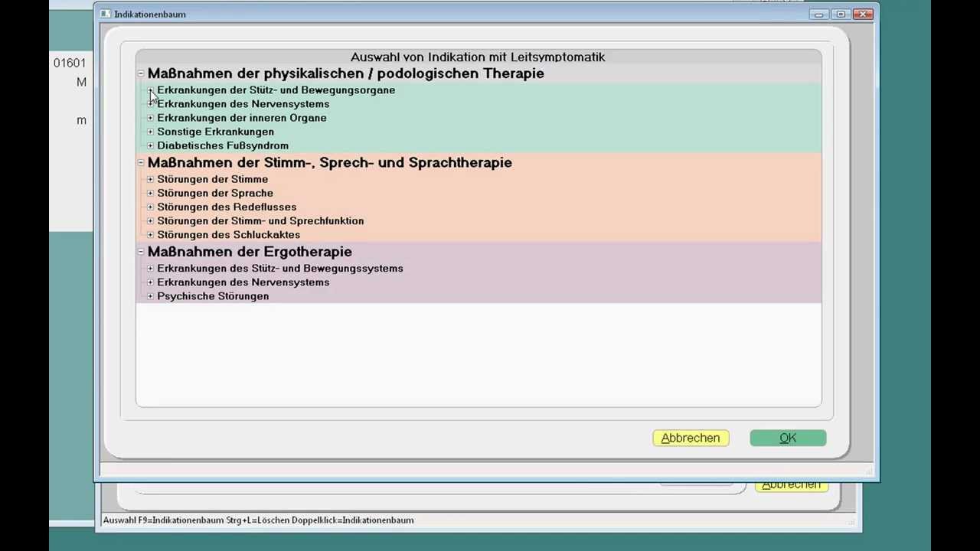Click the Abbrechen button in Indikationenbaum
Image resolution: width=980 pixels, height=551 pixels.
pos(691,438)
